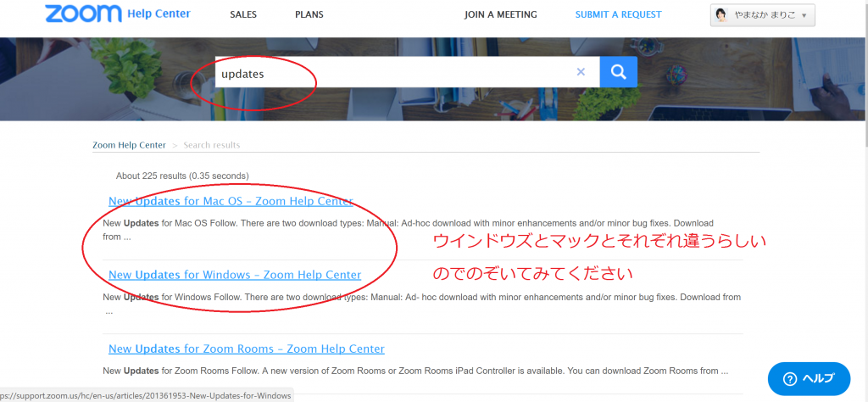The width and height of the screenshot is (868, 402).
Task: Open New Updates for Windows result
Action: [x=235, y=275]
